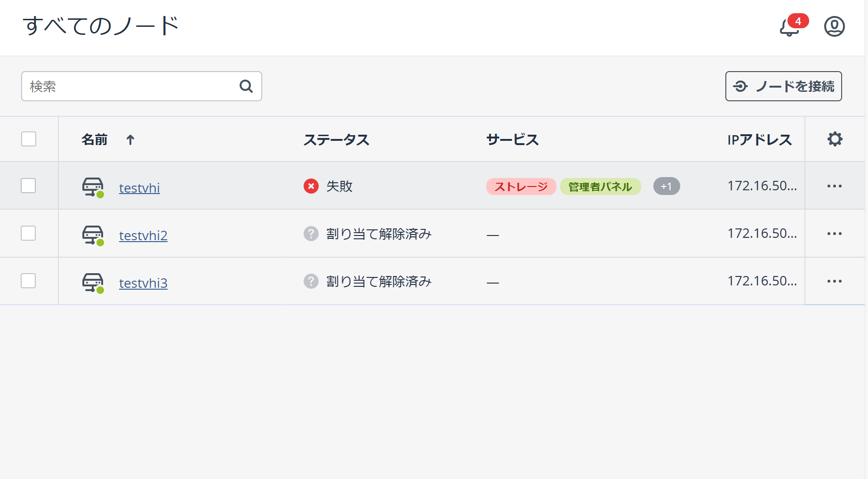Click the question mark status icon for testvhi2
This screenshot has height=479, width=868.
[x=311, y=234]
